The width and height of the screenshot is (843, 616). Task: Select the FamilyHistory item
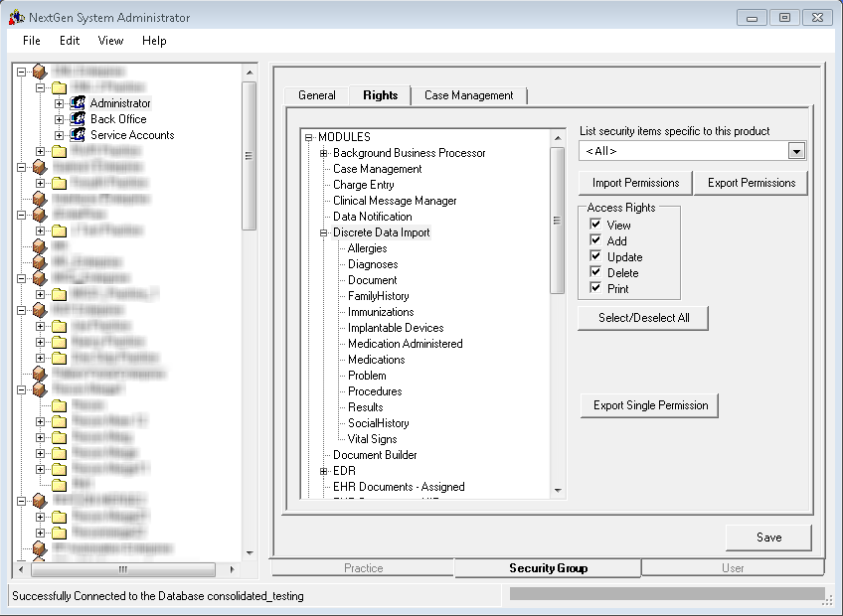[x=378, y=296]
